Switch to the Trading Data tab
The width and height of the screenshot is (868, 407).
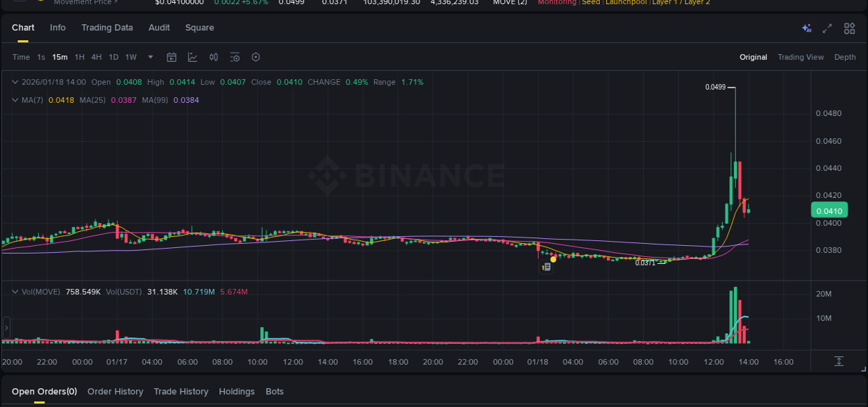pyautogui.click(x=107, y=28)
